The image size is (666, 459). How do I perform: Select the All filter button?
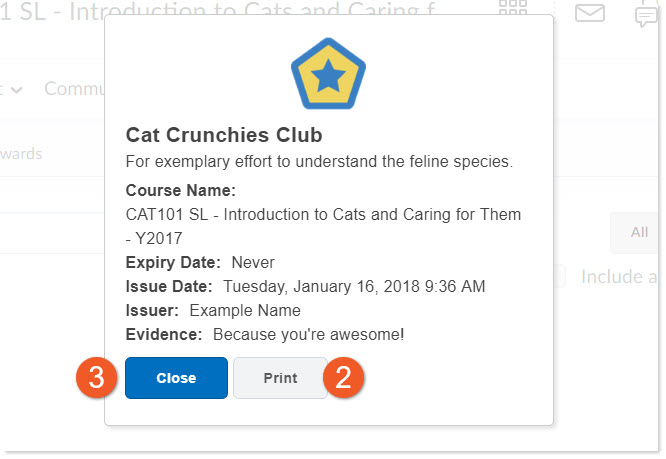tap(638, 232)
